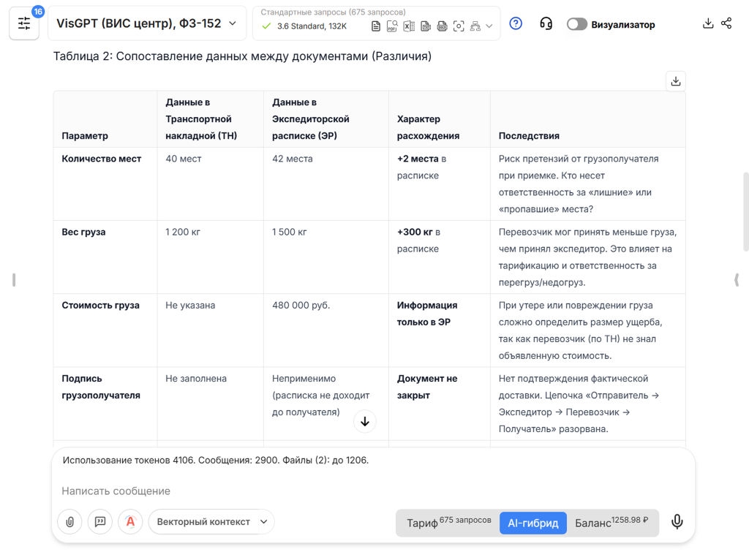Image resolution: width=749 pixels, height=560 pixels.
Task: Click the Количество мест row label
Action: click(x=101, y=159)
